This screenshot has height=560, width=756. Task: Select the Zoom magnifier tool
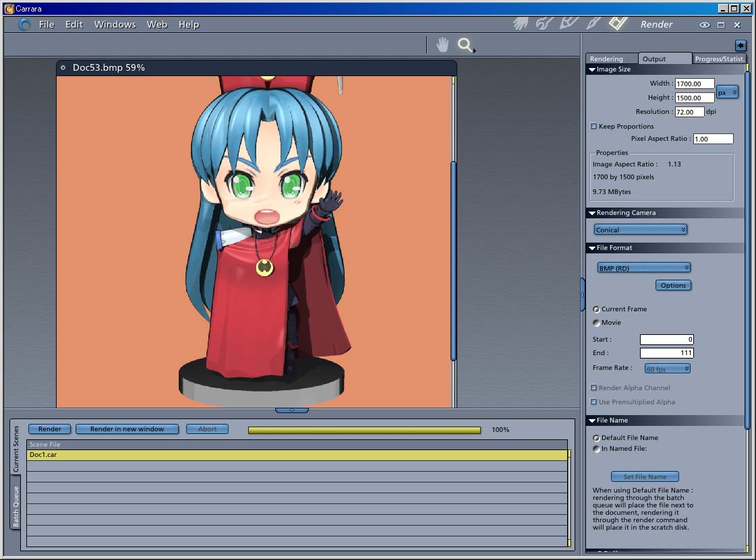pyautogui.click(x=465, y=45)
